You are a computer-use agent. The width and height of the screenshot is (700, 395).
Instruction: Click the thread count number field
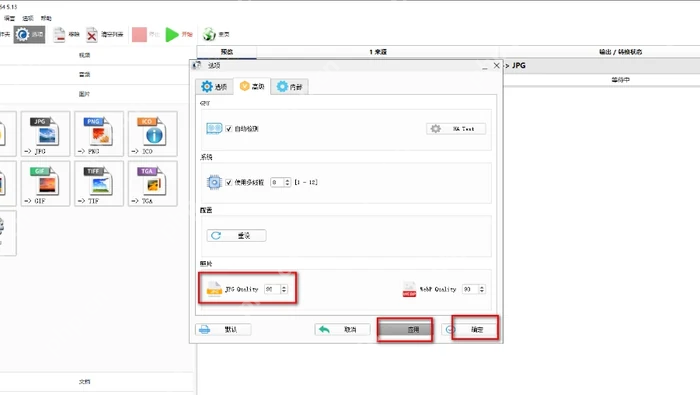pyautogui.click(x=277, y=182)
